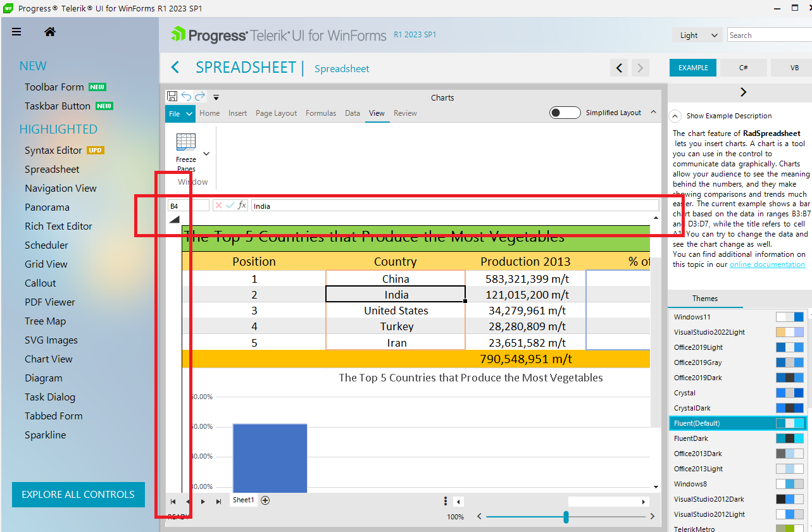Confirm formula bar entry with checkmark
This screenshot has height=532, width=812.
point(230,206)
